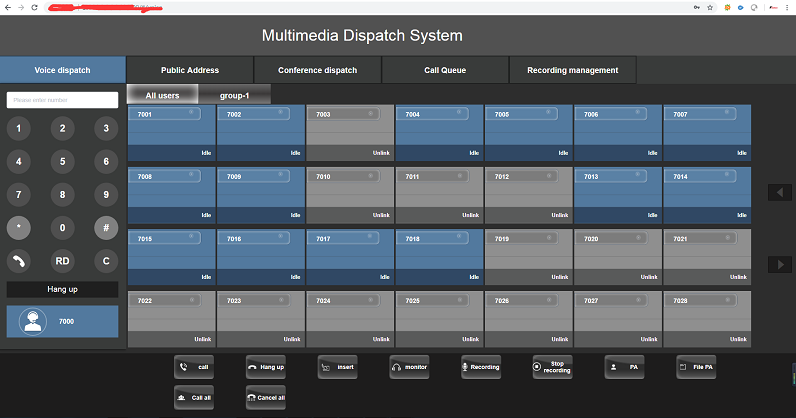Click the Stop recording button
Screen dimensions: 796x418
(x=552, y=367)
